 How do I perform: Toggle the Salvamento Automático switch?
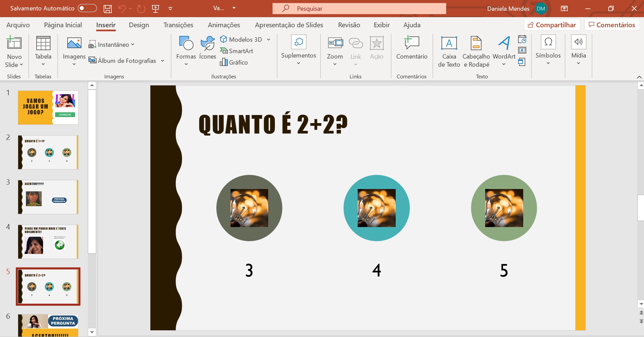click(x=87, y=8)
